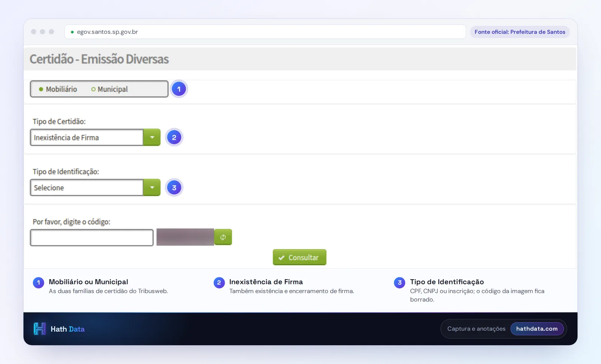Image resolution: width=601 pixels, height=364 pixels.
Task: Click the captcha refresh icon
Action: pyautogui.click(x=223, y=237)
